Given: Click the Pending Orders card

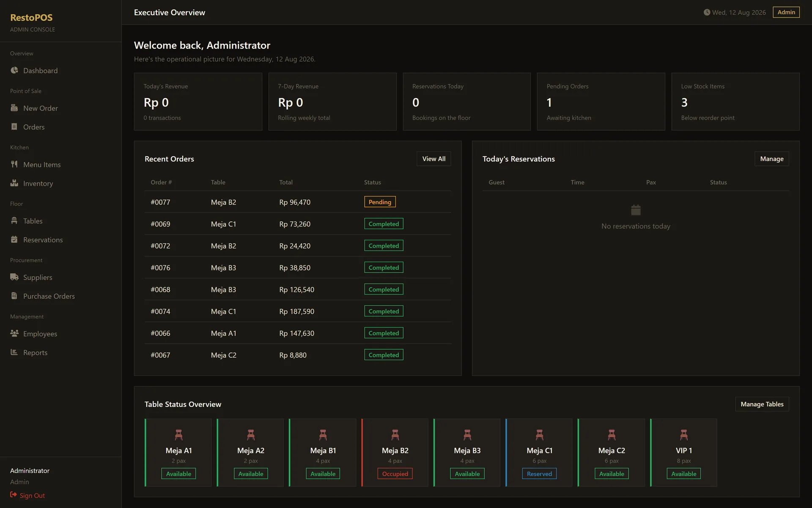Looking at the screenshot, I should coord(601,102).
